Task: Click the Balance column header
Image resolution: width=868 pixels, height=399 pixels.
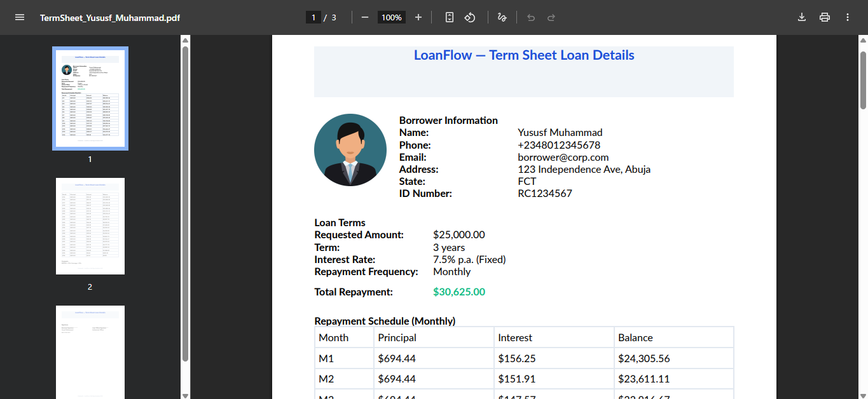Action: 635,337
